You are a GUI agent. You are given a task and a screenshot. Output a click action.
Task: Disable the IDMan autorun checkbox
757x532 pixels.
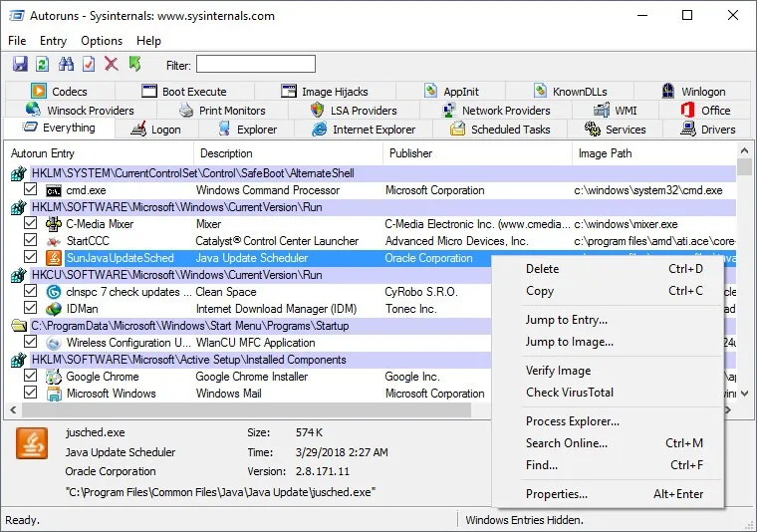click(x=31, y=309)
